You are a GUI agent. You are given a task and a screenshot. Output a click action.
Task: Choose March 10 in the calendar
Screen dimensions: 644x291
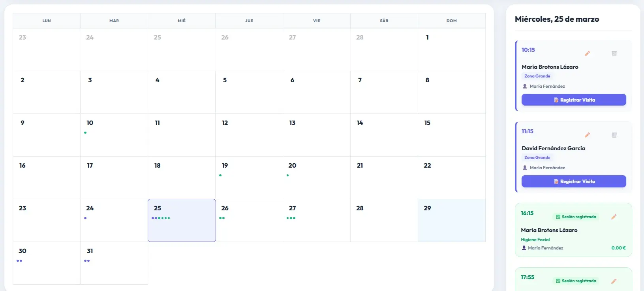(114, 135)
